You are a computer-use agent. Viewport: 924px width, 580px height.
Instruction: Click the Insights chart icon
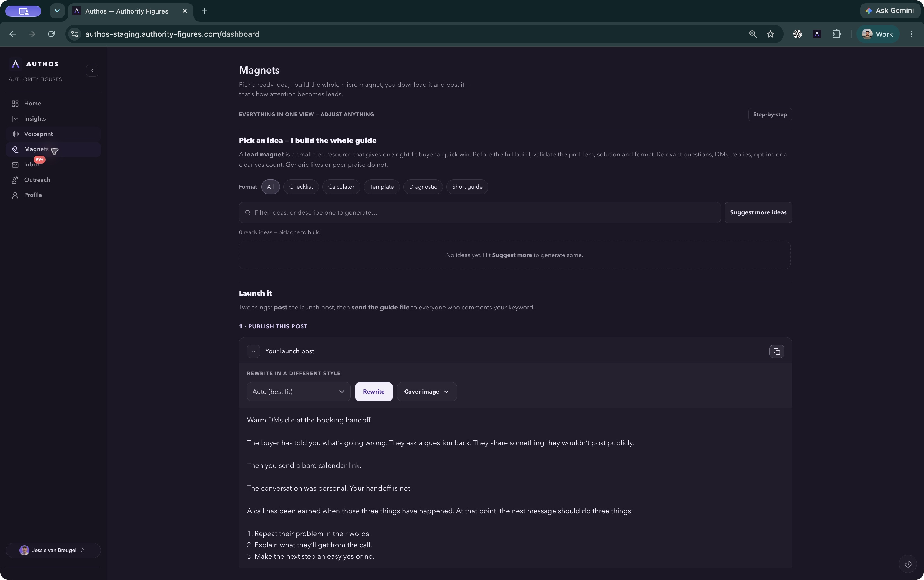(x=15, y=119)
